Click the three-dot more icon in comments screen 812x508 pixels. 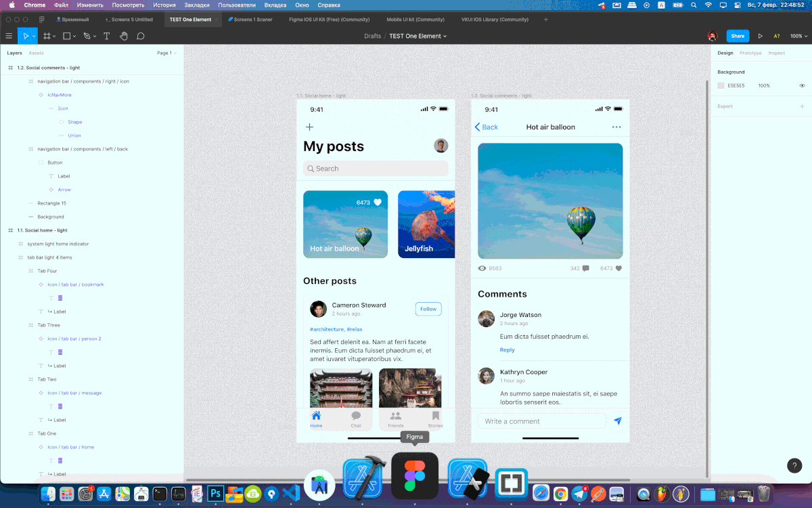click(x=616, y=127)
